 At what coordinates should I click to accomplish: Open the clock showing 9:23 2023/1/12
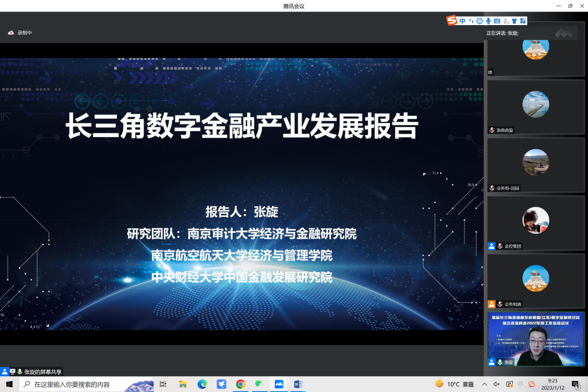[553, 384]
